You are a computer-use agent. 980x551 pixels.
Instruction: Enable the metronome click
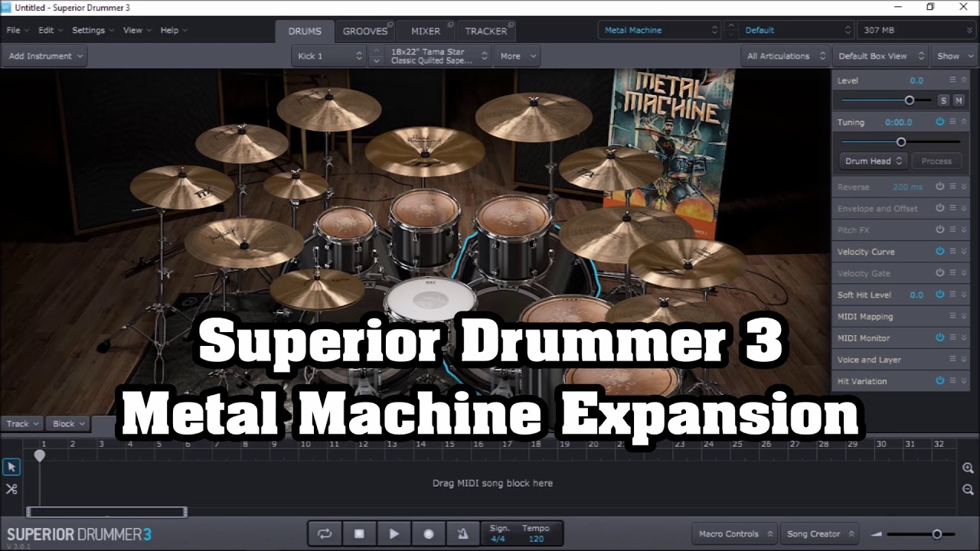(x=462, y=533)
